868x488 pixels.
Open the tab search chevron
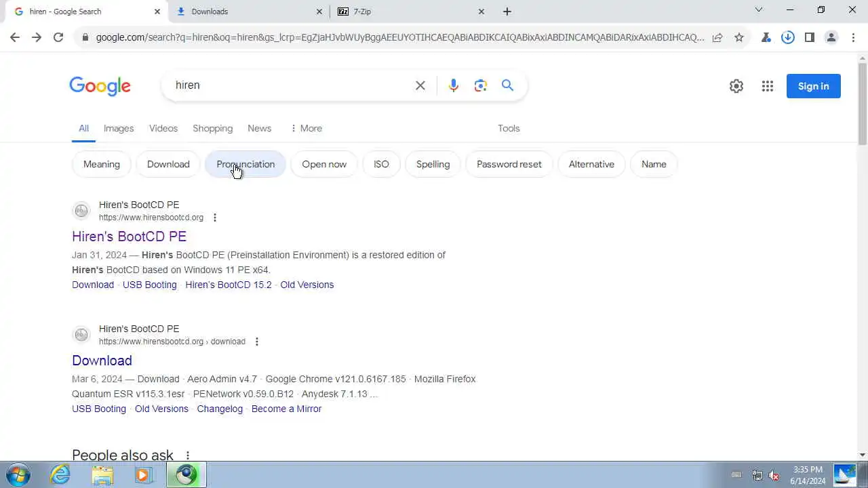[759, 10]
